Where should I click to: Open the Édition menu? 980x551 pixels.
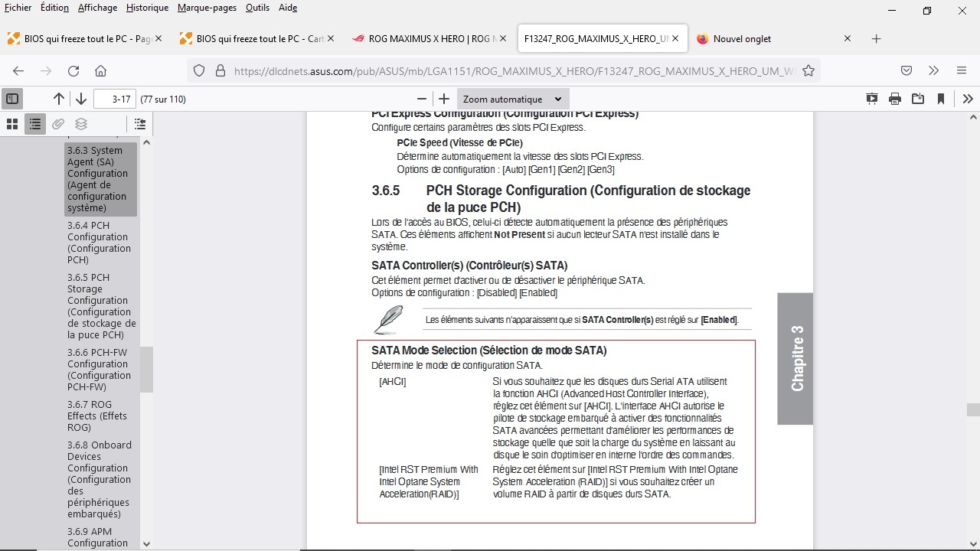click(54, 8)
